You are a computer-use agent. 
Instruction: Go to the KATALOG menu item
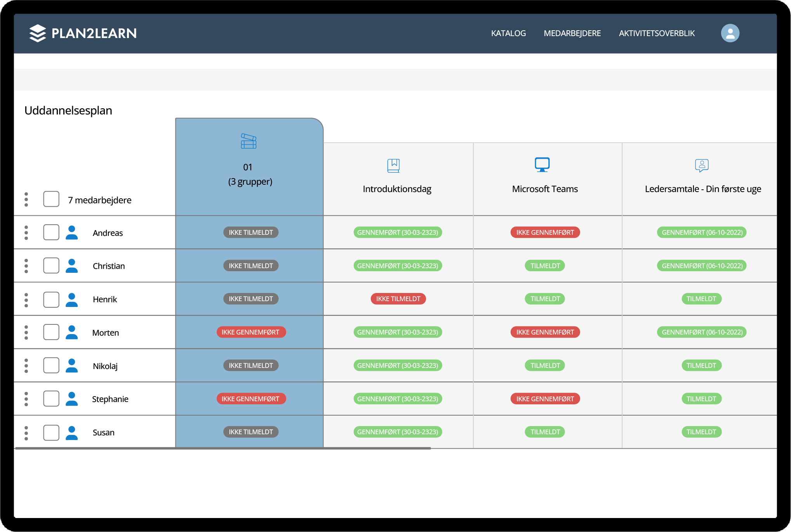click(508, 33)
